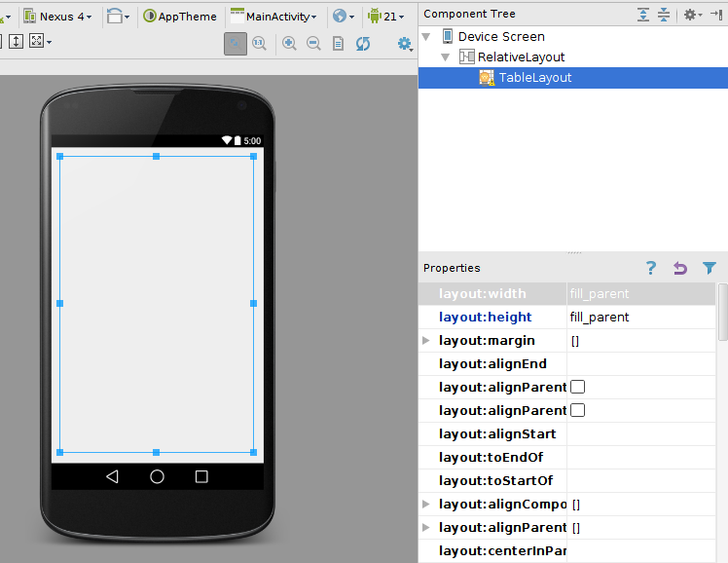The image size is (728, 563).
Task: Edit the layout:height fill_parent value
Action: [x=640, y=317]
